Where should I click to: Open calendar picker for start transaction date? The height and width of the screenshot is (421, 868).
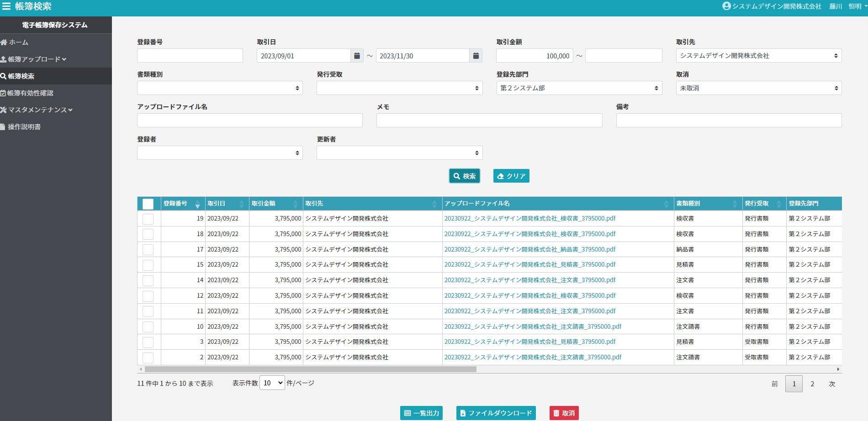pos(357,56)
